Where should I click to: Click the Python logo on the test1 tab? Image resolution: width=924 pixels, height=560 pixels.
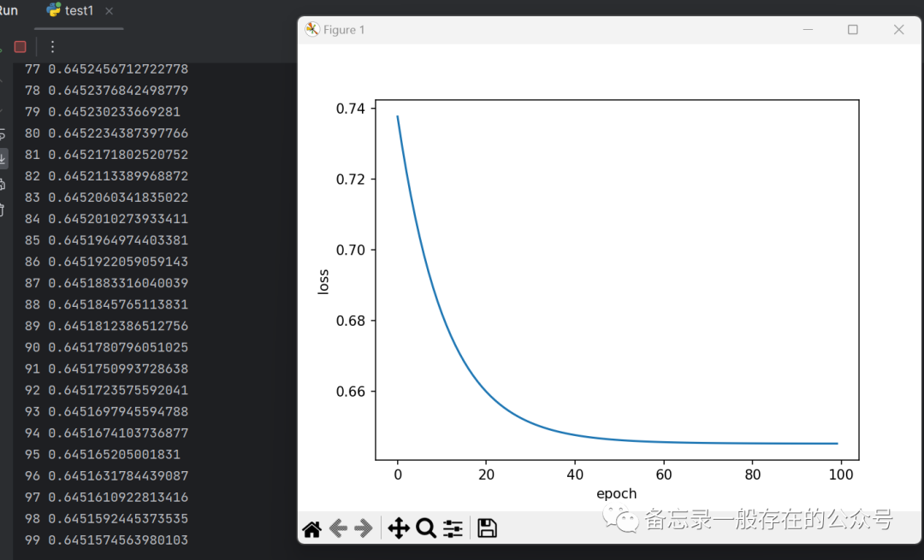[53, 11]
